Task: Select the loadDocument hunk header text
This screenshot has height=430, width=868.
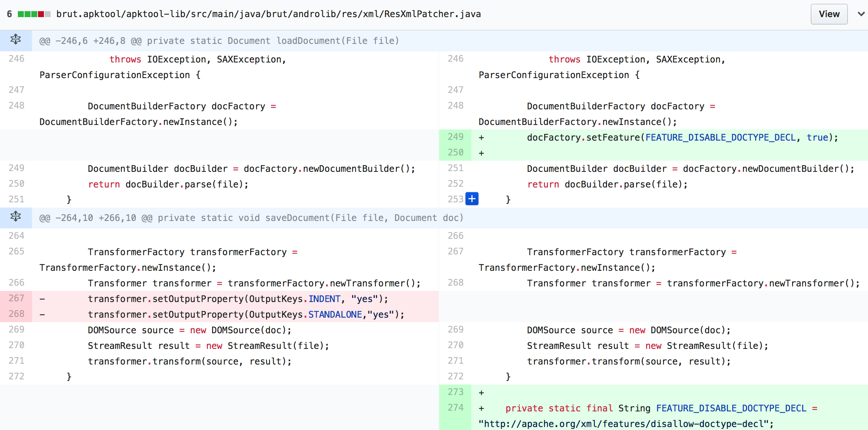Action: coord(219,41)
